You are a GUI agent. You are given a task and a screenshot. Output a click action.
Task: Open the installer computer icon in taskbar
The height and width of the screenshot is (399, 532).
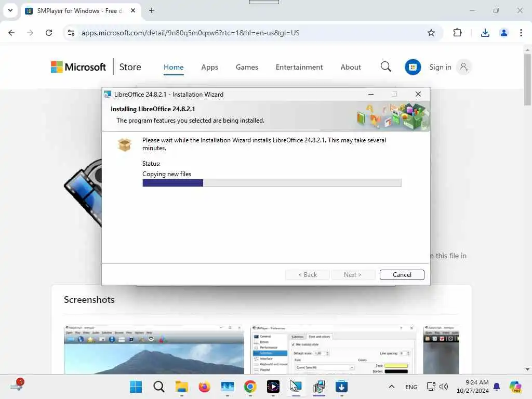coord(319,387)
